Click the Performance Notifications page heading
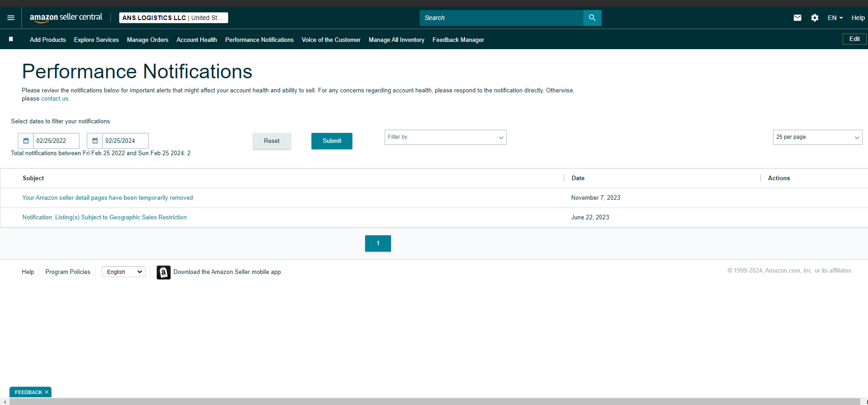Viewport: 868px width, 405px height. point(137,71)
